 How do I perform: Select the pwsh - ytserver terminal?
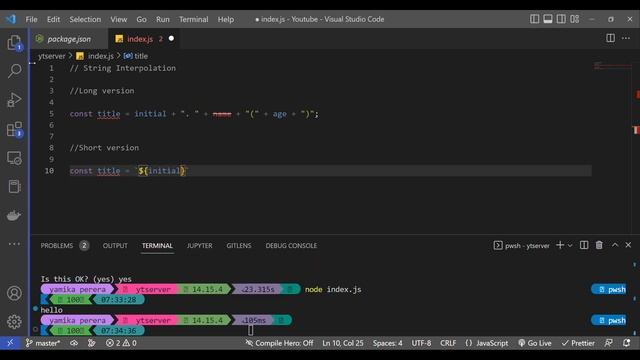[522, 245]
